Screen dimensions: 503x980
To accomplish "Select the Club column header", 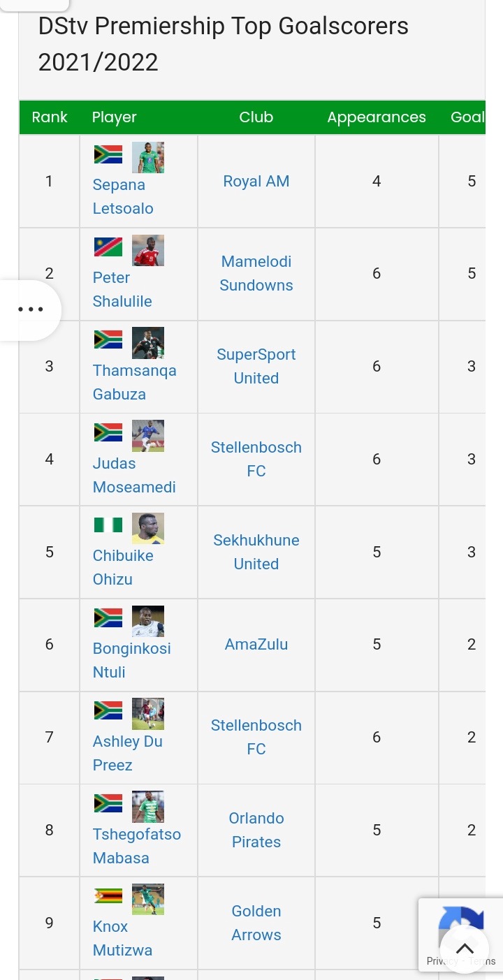I will pyautogui.click(x=256, y=117).
